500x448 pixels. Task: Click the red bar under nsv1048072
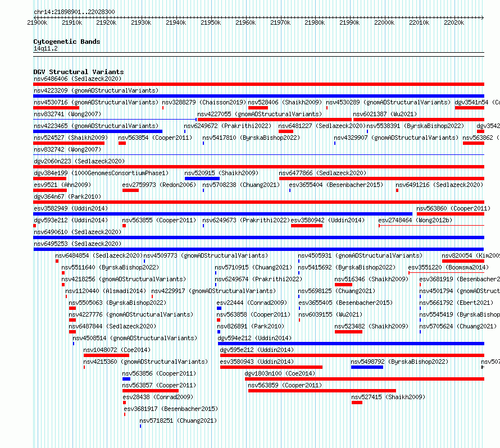click(106, 355)
